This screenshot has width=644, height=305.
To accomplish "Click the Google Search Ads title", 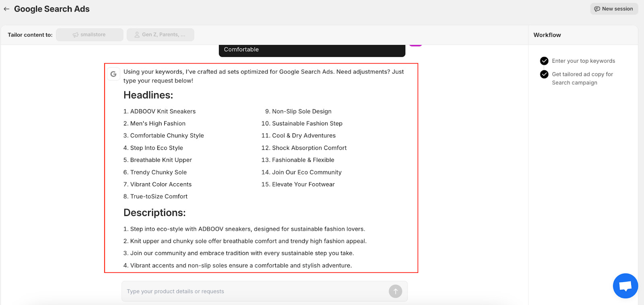I will click(52, 9).
